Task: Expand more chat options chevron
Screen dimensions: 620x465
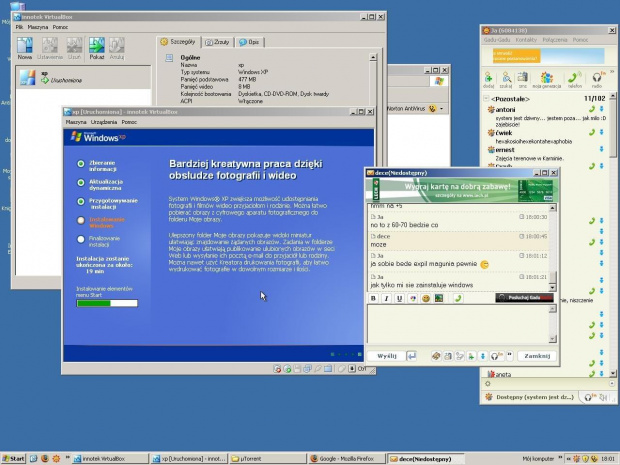Action: point(510,355)
